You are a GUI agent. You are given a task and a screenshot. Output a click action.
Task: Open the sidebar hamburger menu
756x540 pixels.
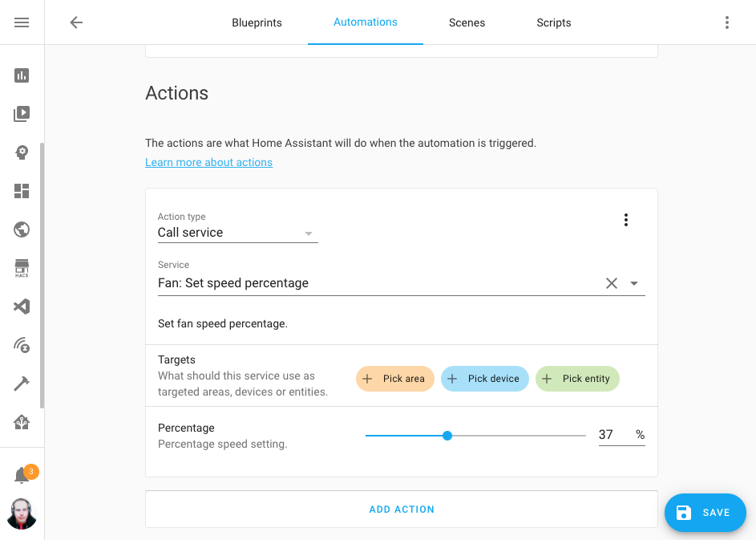click(x=22, y=22)
